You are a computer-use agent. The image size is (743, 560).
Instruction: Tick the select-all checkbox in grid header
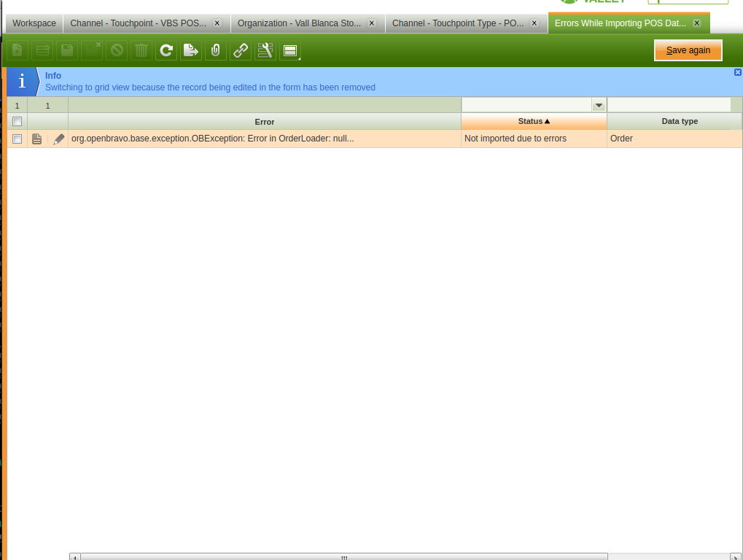(x=17, y=121)
